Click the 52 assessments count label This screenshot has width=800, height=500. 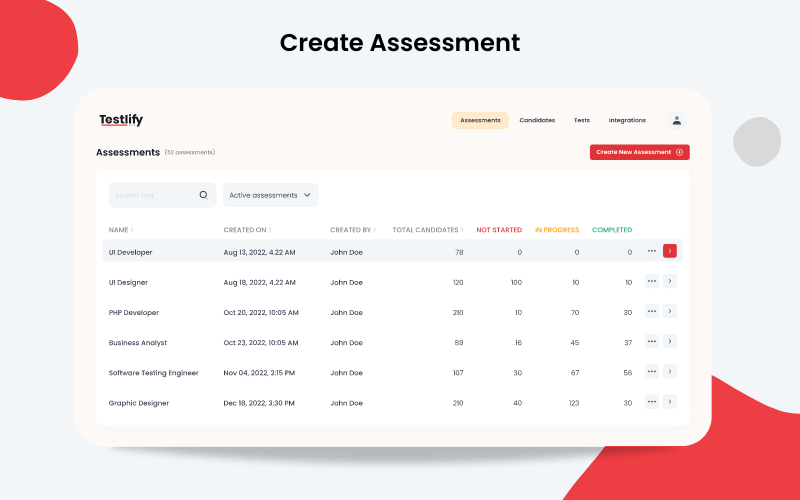pos(190,152)
